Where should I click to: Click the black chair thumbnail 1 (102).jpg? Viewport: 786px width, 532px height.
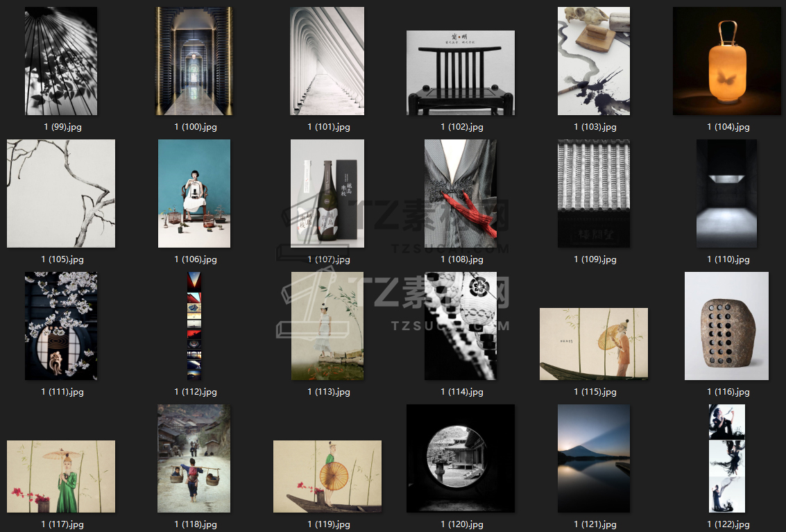461,73
